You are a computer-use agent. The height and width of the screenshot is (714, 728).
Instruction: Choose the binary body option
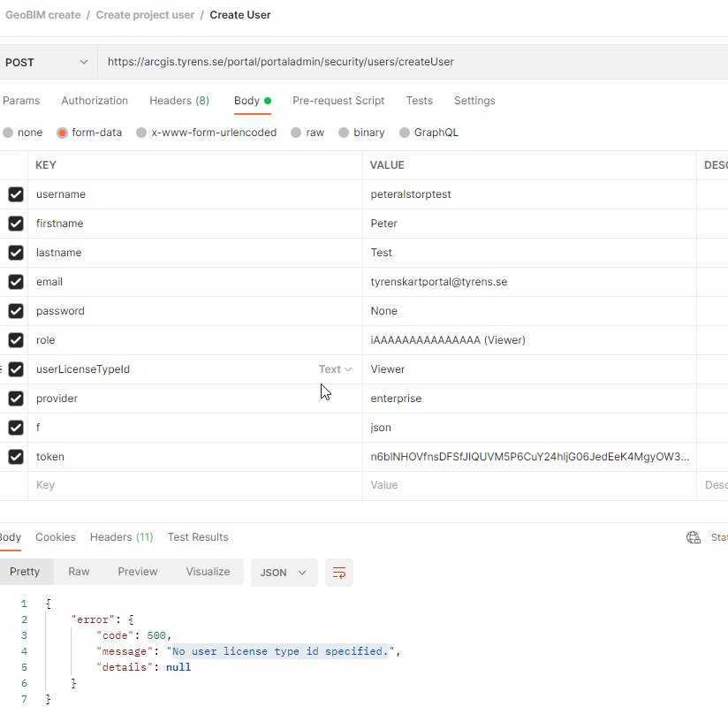361,131
